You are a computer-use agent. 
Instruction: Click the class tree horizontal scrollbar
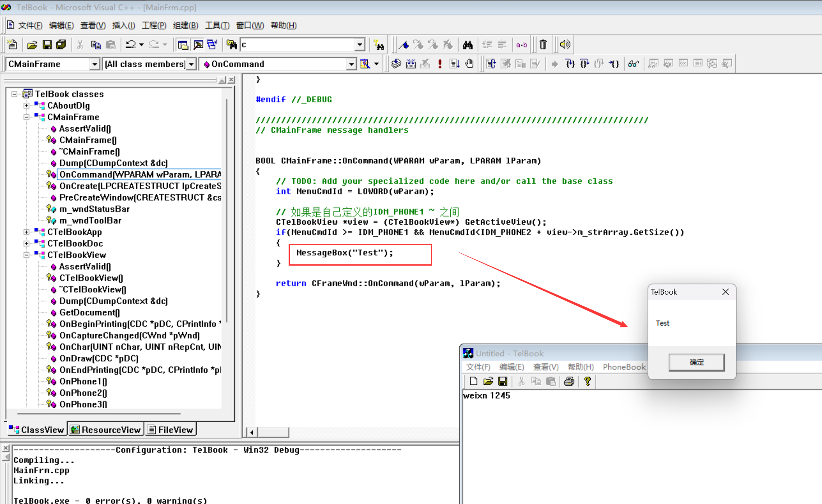pyautogui.click(x=99, y=413)
